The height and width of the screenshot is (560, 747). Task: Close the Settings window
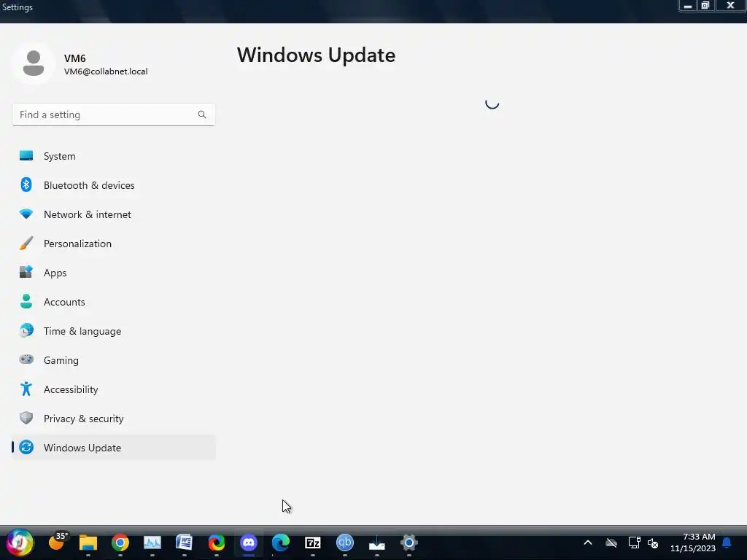[730, 6]
